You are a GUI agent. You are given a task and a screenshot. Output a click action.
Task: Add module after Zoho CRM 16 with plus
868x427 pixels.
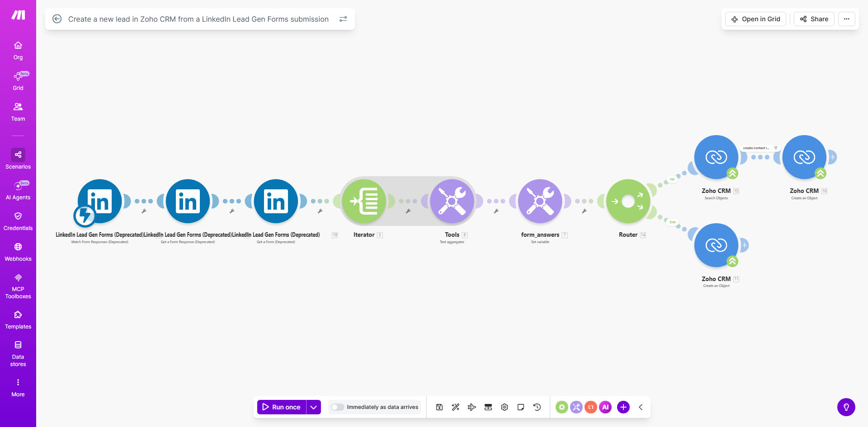[832, 157]
